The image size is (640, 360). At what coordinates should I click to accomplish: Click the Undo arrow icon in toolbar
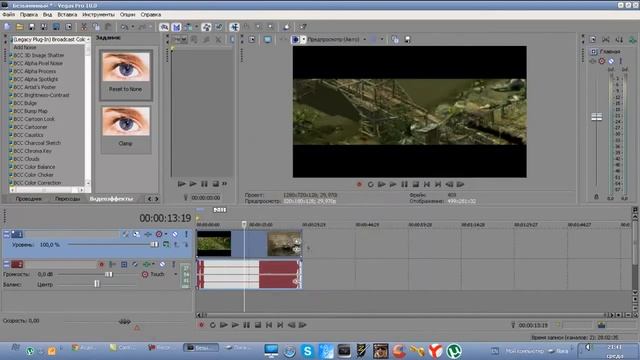[124, 27]
